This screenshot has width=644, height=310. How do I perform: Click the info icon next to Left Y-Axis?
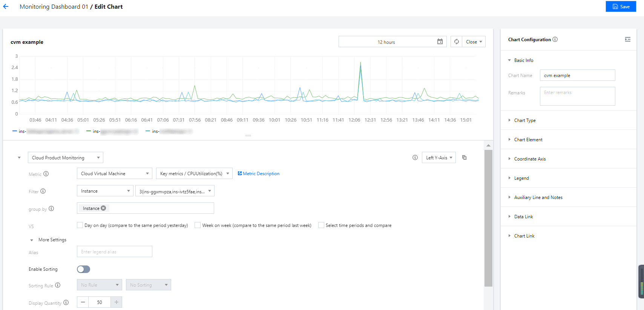415,157
